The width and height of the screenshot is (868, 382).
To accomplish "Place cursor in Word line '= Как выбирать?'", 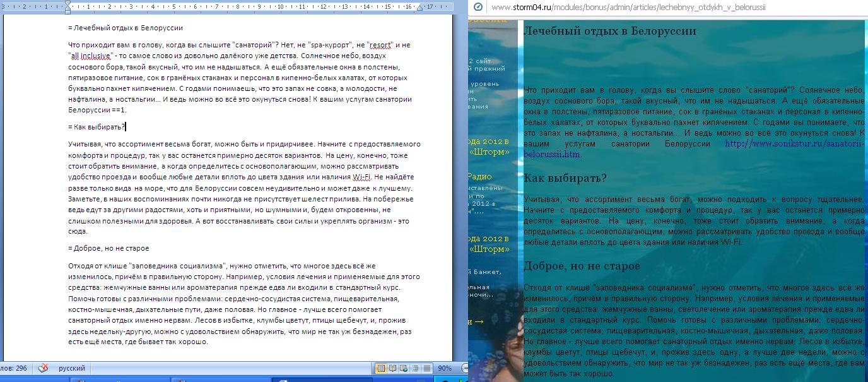I will [x=97, y=127].
